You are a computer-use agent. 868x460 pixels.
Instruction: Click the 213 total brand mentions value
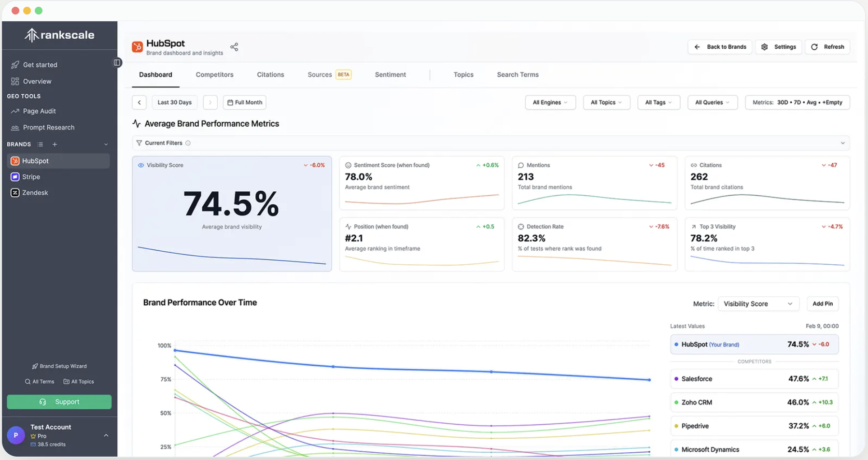526,177
